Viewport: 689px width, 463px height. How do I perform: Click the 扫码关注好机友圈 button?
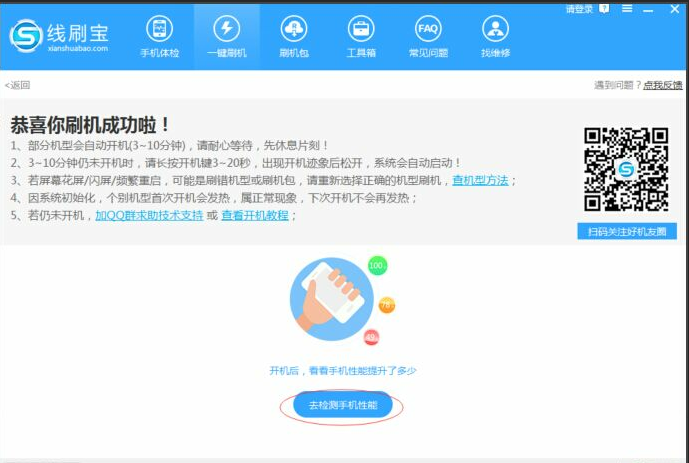click(x=627, y=231)
